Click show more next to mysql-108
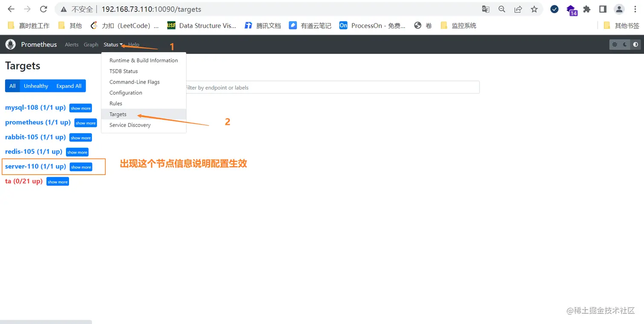 coord(80,108)
